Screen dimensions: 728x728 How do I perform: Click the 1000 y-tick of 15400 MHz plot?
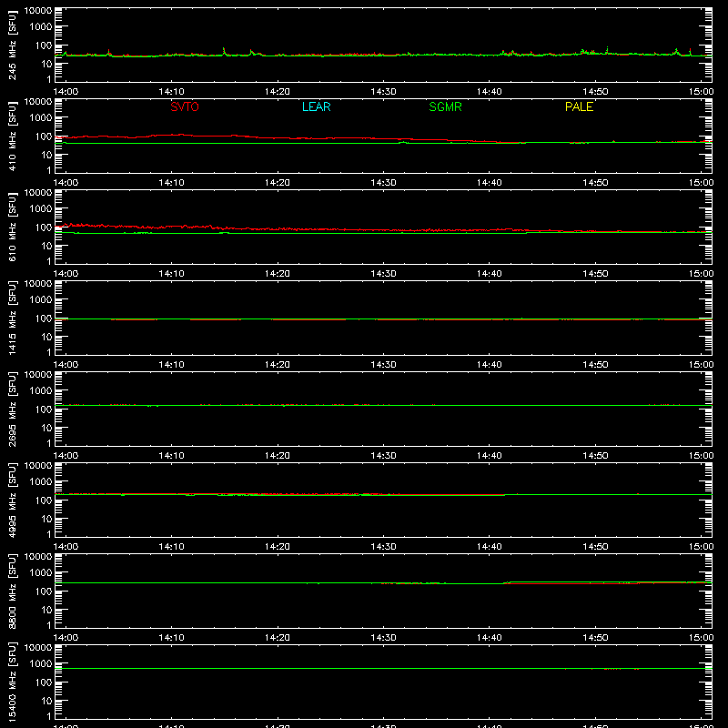[41, 664]
